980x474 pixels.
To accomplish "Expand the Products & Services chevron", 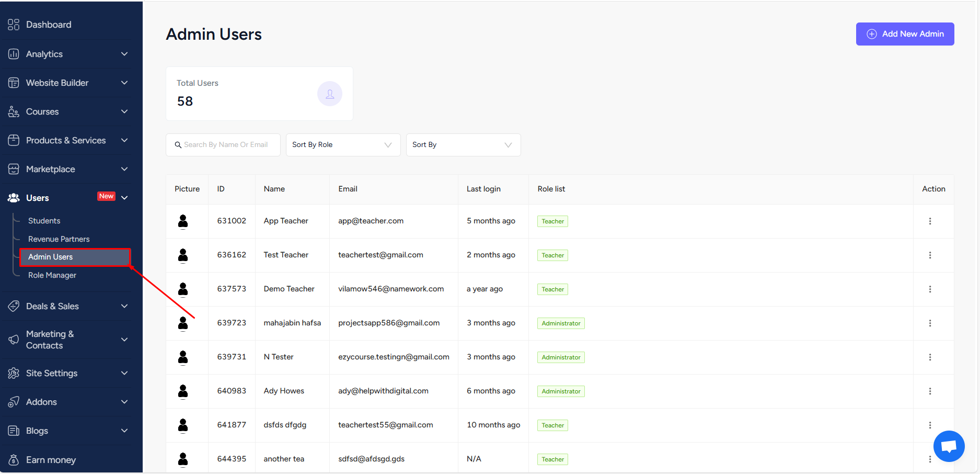I will pyautogui.click(x=124, y=140).
